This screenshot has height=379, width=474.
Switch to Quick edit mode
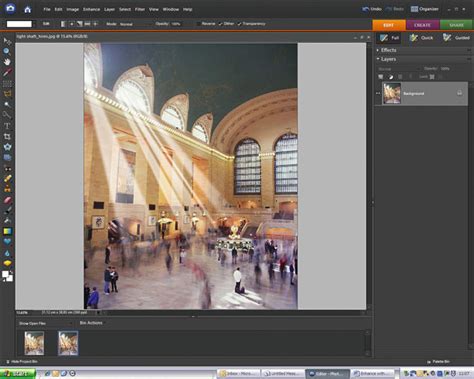pos(421,38)
